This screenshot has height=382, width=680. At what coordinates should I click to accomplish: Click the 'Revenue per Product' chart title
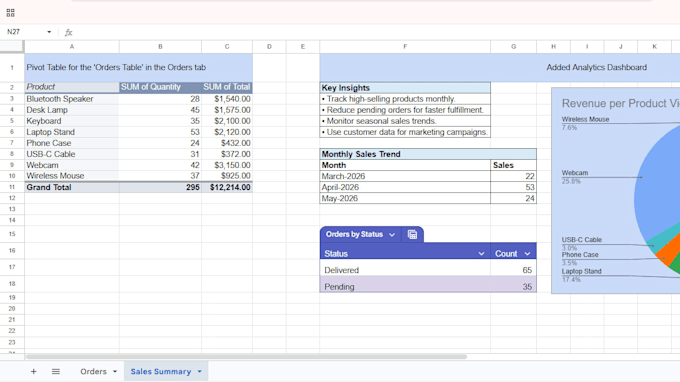[x=621, y=104]
